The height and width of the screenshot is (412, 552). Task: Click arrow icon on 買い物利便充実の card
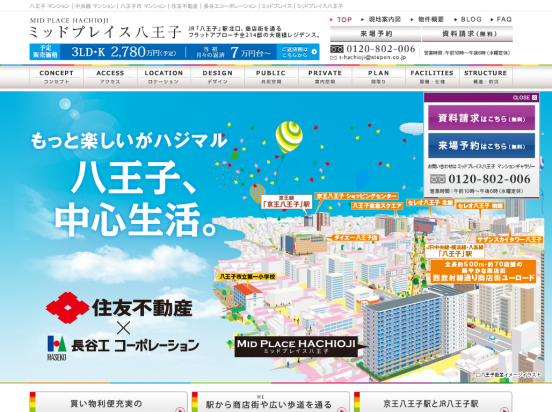[180, 409]
